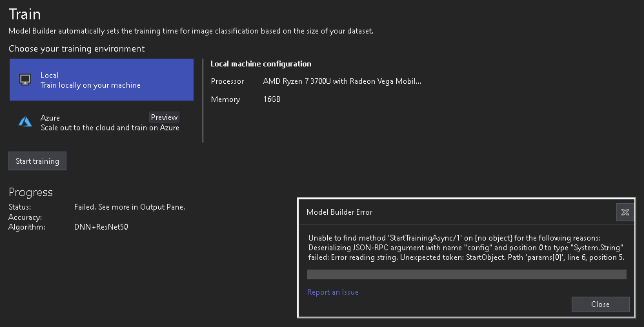Image resolution: width=644 pixels, height=327 pixels.
Task: Select the Azure training environment option
Action: [101, 123]
